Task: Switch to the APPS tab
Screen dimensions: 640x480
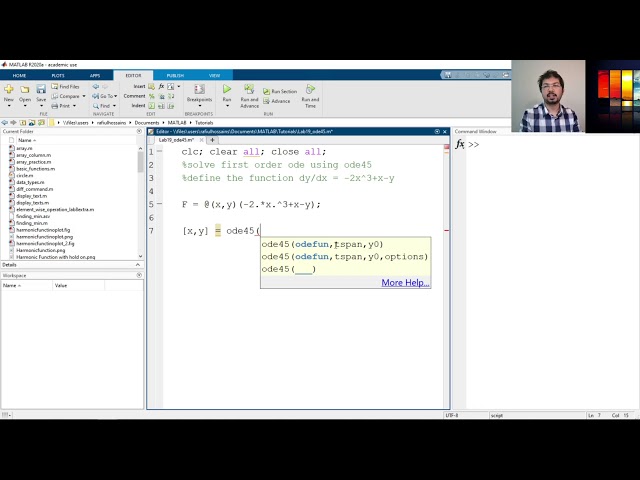Action: point(95,76)
